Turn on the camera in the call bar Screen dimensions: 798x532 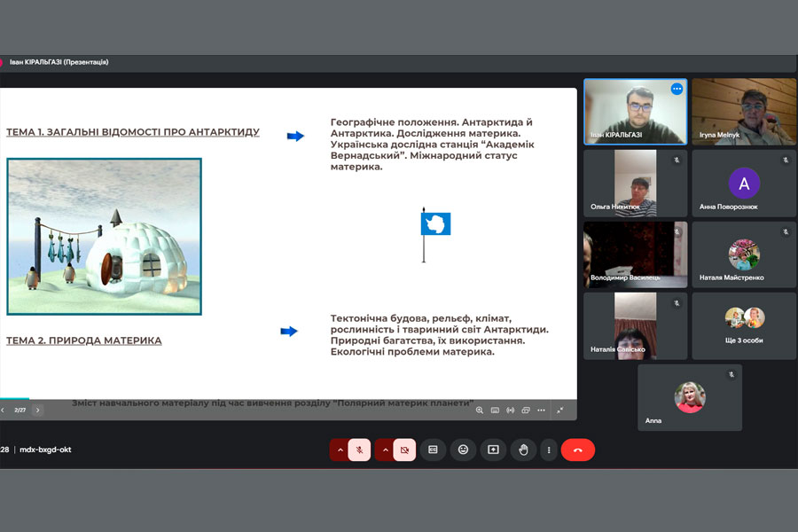[x=404, y=450]
